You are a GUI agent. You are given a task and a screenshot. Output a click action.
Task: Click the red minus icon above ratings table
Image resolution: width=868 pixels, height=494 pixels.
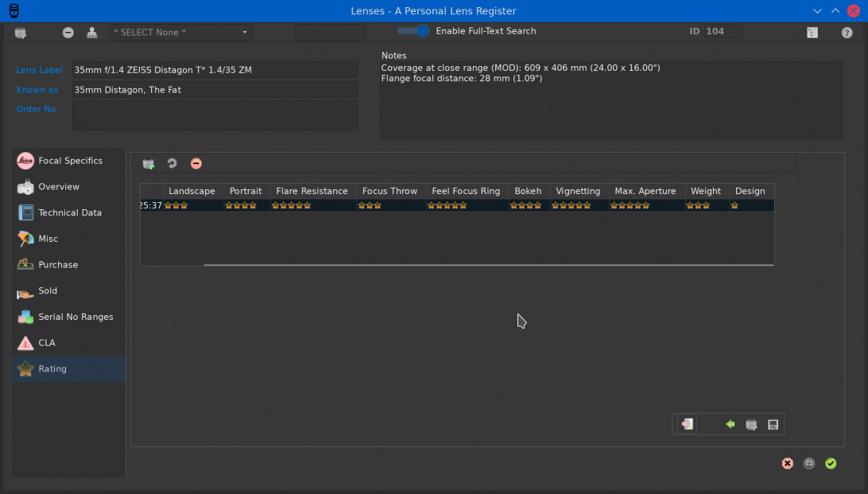point(196,164)
